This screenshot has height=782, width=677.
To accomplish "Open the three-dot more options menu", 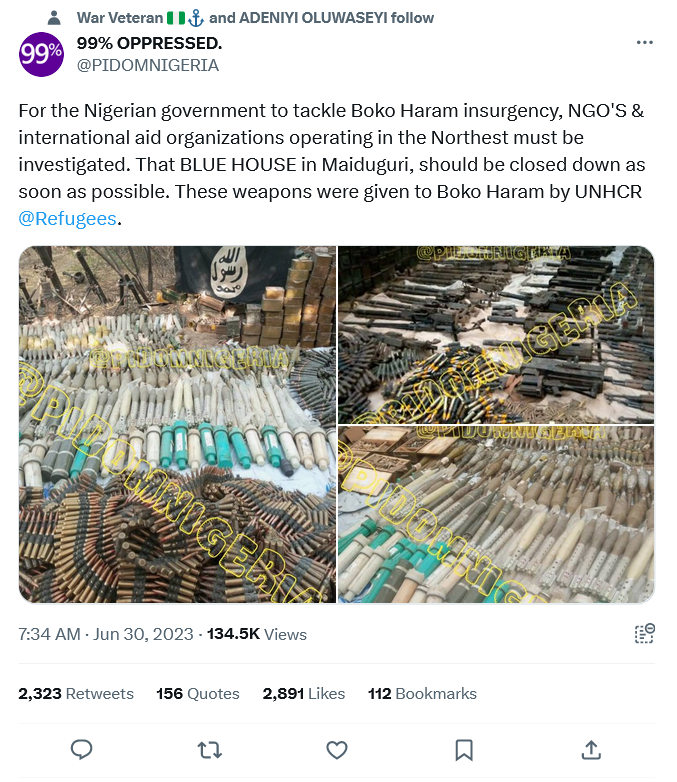I will [x=645, y=42].
